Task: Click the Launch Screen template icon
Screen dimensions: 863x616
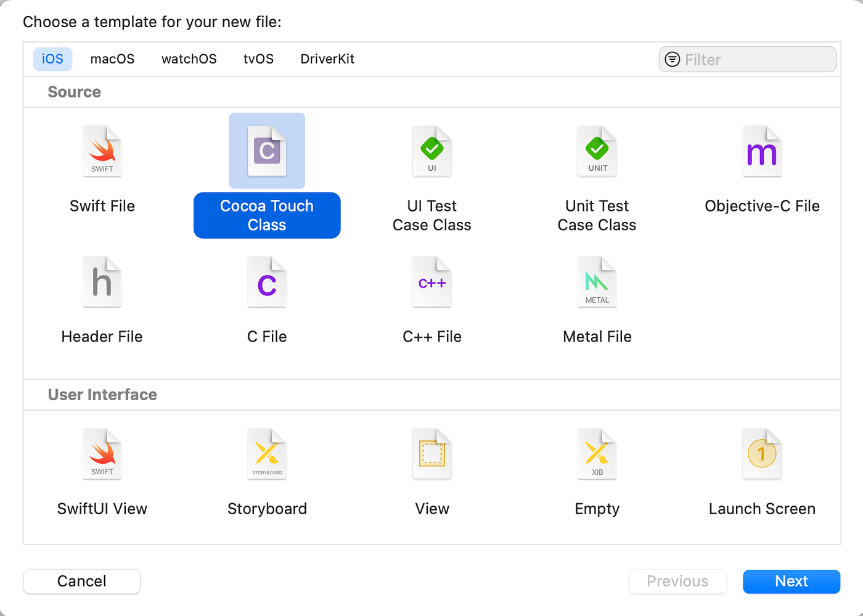Action: (x=762, y=454)
